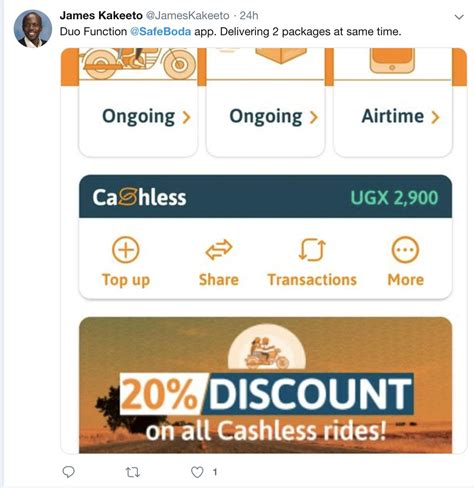
Task: Click the motorcycle ride illustration
Action: click(138, 63)
